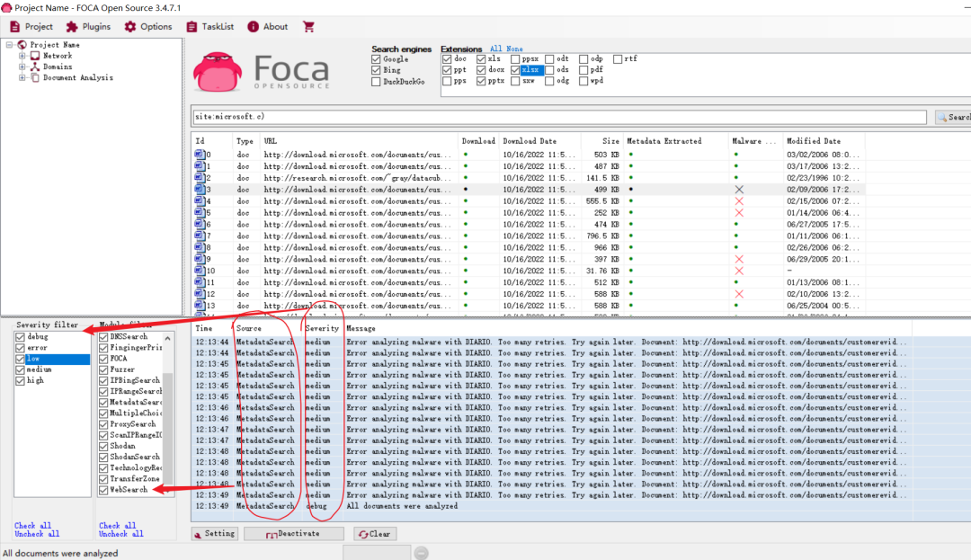Image resolution: width=971 pixels, height=560 pixels.
Task: Sort log by the Severity column header
Action: tap(322, 329)
